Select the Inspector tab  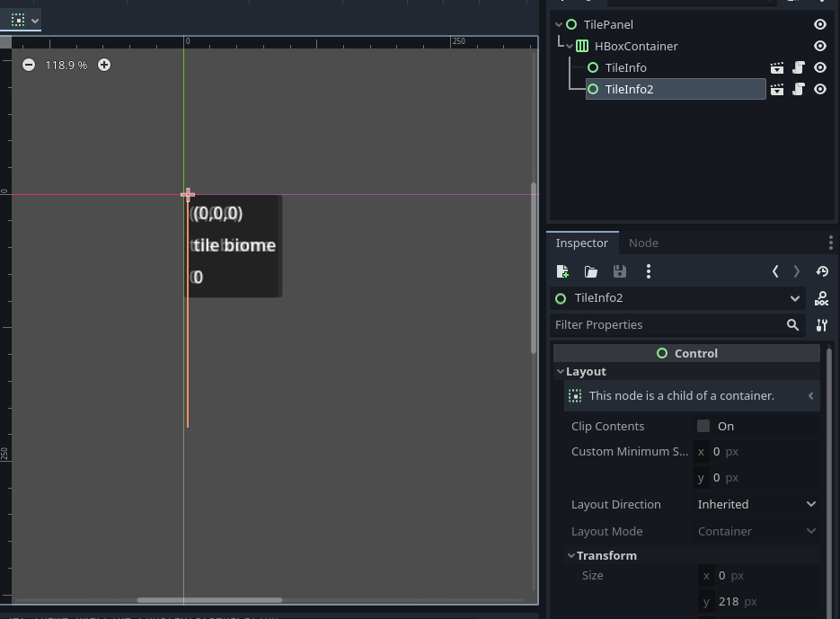pos(581,243)
